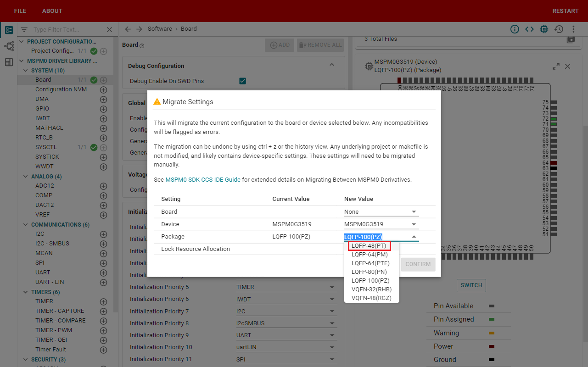588x367 pixels.
Task: Open the configuration tree sidebar icon
Action: [9, 30]
